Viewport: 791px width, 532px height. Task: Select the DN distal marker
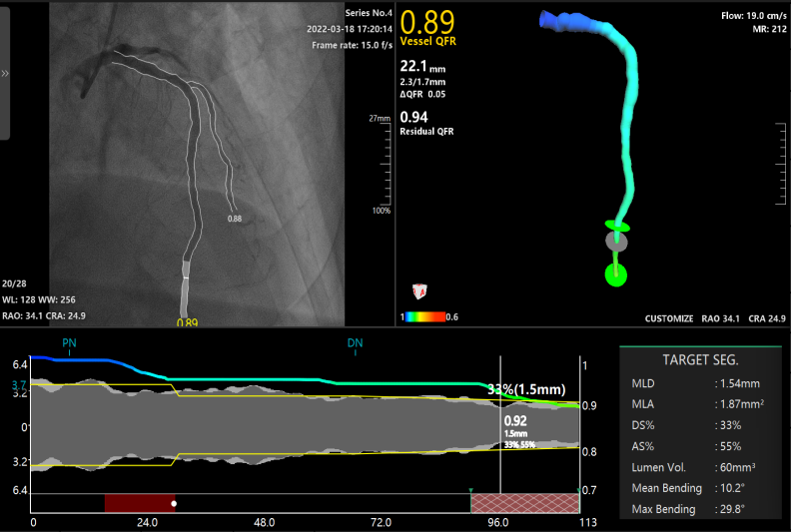point(356,343)
